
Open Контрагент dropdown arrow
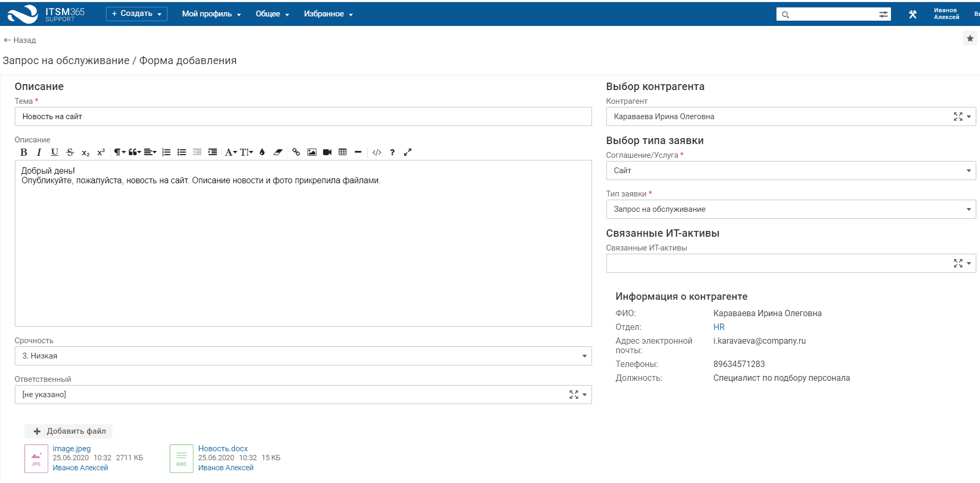(x=969, y=117)
